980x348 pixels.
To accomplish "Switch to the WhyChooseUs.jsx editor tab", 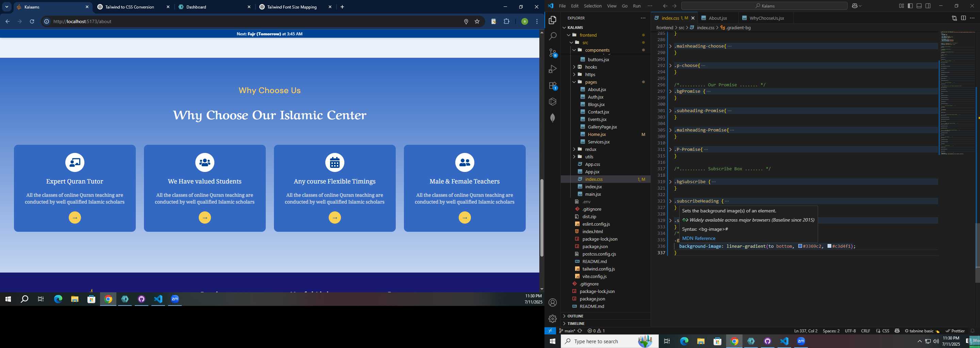I will 766,18.
